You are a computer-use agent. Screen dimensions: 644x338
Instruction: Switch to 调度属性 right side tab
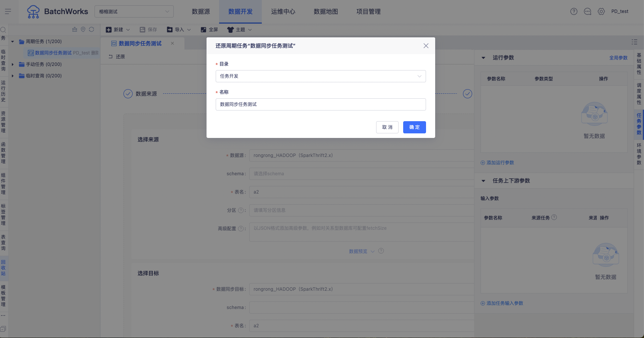pyautogui.click(x=639, y=94)
